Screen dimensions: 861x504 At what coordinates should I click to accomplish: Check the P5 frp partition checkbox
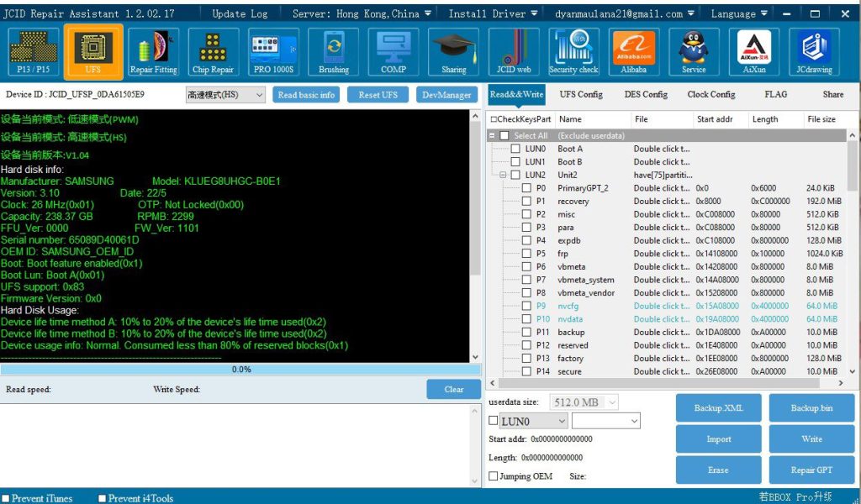coord(526,254)
